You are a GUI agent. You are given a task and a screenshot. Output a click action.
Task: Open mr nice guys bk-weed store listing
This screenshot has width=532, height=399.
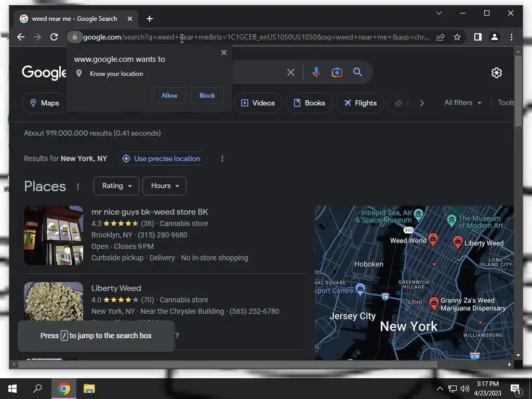click(150, 212)
